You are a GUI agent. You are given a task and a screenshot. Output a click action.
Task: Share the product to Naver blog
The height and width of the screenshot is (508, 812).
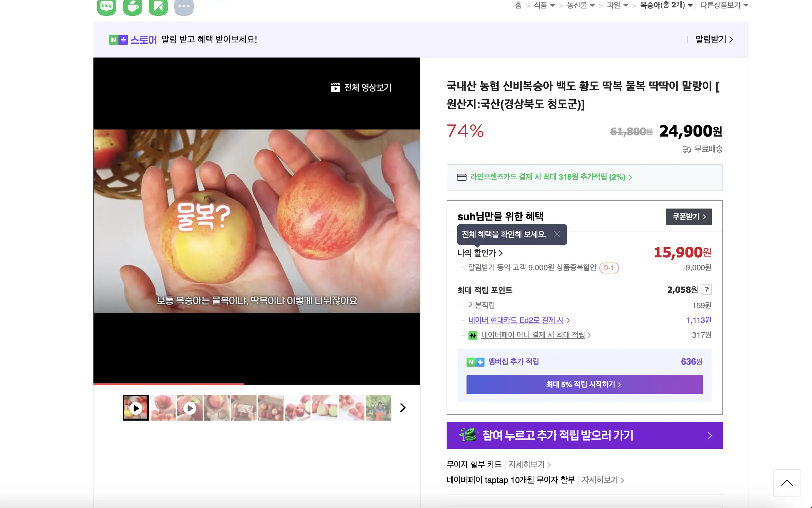107,6
